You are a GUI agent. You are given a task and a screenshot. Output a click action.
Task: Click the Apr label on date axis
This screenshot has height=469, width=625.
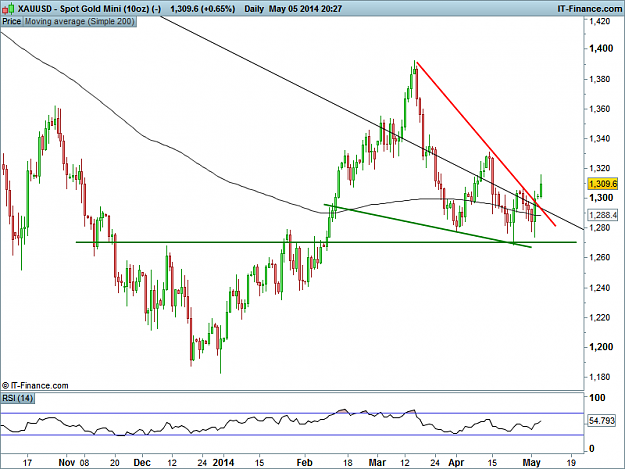point(456,463)
